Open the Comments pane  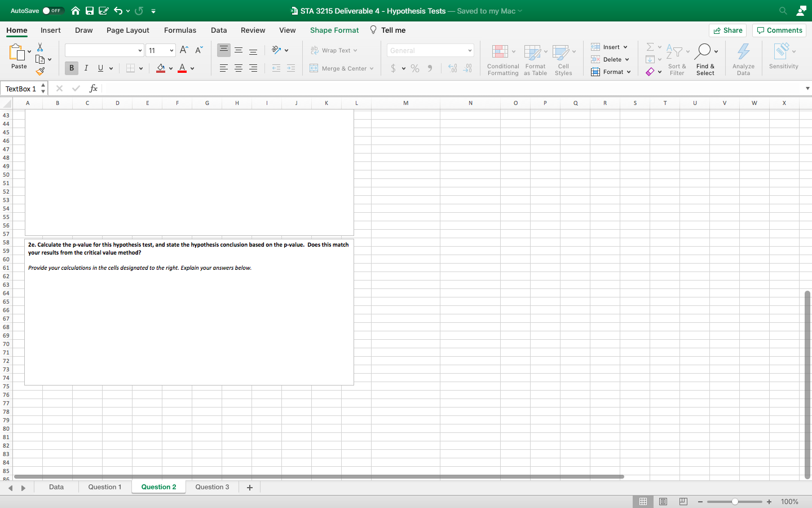click(x=779, y=30)
